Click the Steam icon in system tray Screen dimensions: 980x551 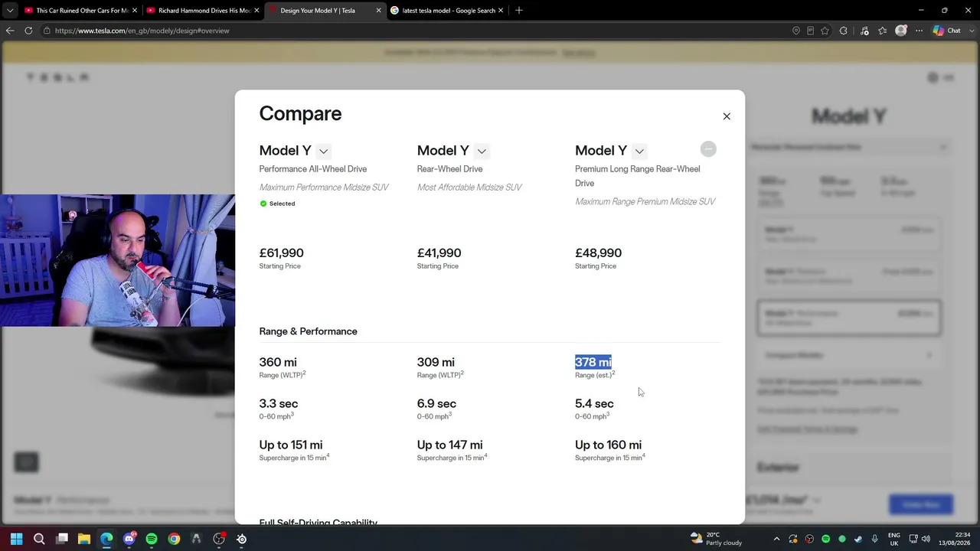click(x=858, y=539)
